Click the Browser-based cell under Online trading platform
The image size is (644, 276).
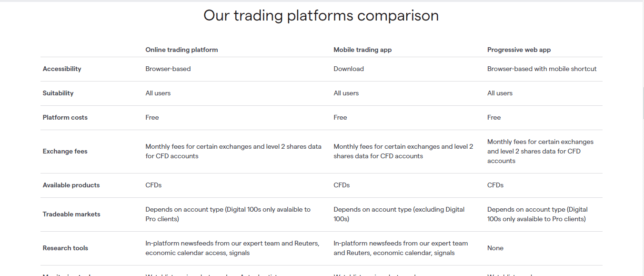[x=168, y=69]
